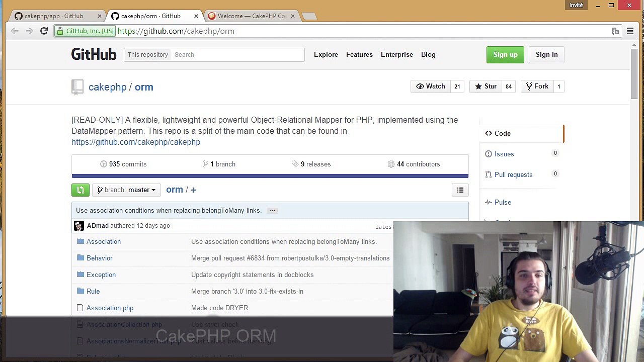Click the ADmad avatar thumbnail
This screenshot has height=362, width=644.
point(79,226)
